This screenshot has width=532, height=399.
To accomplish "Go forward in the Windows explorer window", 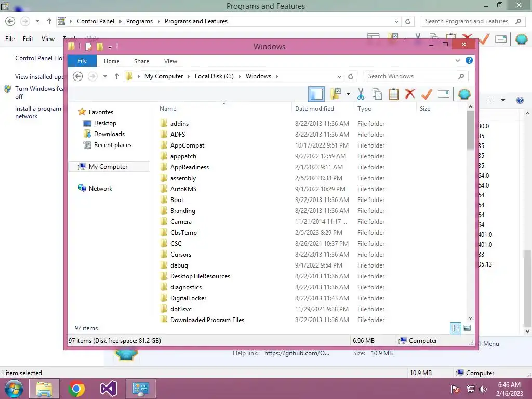I will [92, 76].
